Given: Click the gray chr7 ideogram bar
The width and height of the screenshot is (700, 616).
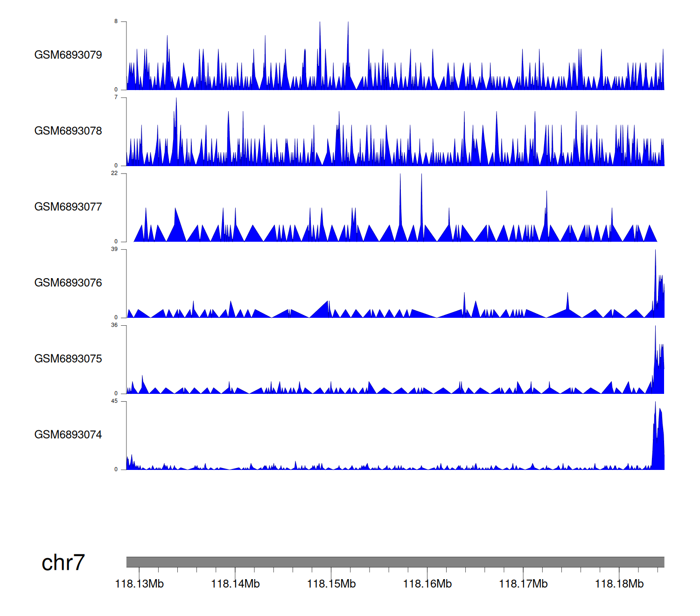Looking at the screenshot, I should (395, 562).
